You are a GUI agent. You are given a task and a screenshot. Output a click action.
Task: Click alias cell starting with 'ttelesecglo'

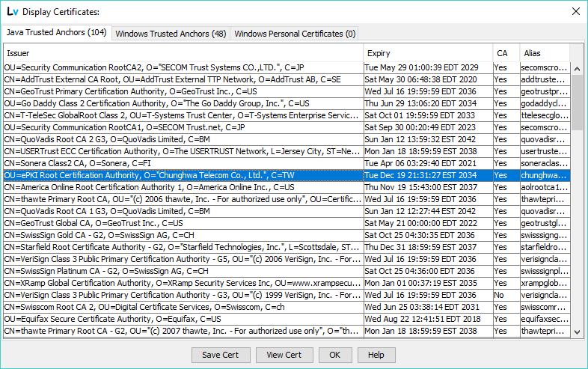pos(545,115)
